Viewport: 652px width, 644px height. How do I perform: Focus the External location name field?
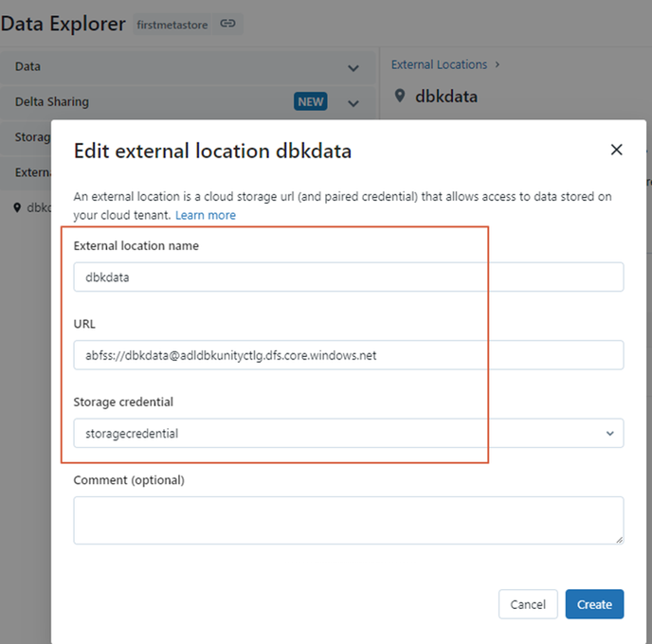pyautogui.click(x=349, y=277)
